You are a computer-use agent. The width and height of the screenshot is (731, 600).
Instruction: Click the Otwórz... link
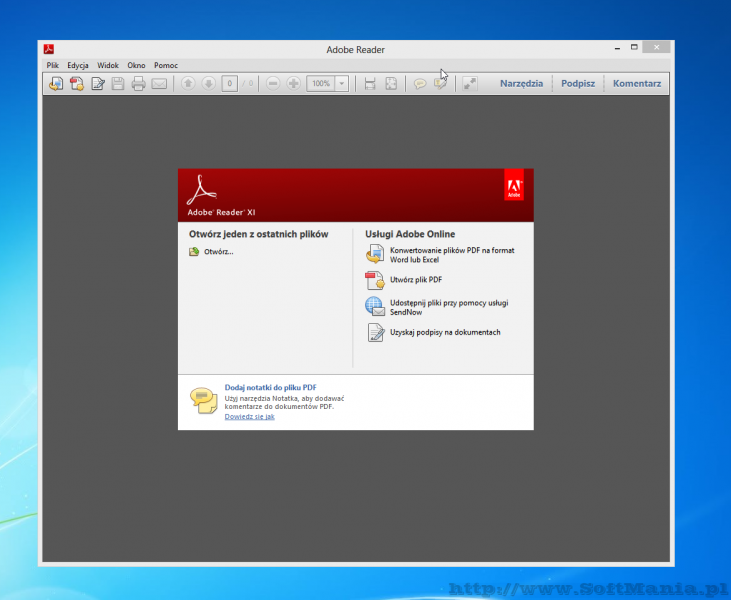219,252
